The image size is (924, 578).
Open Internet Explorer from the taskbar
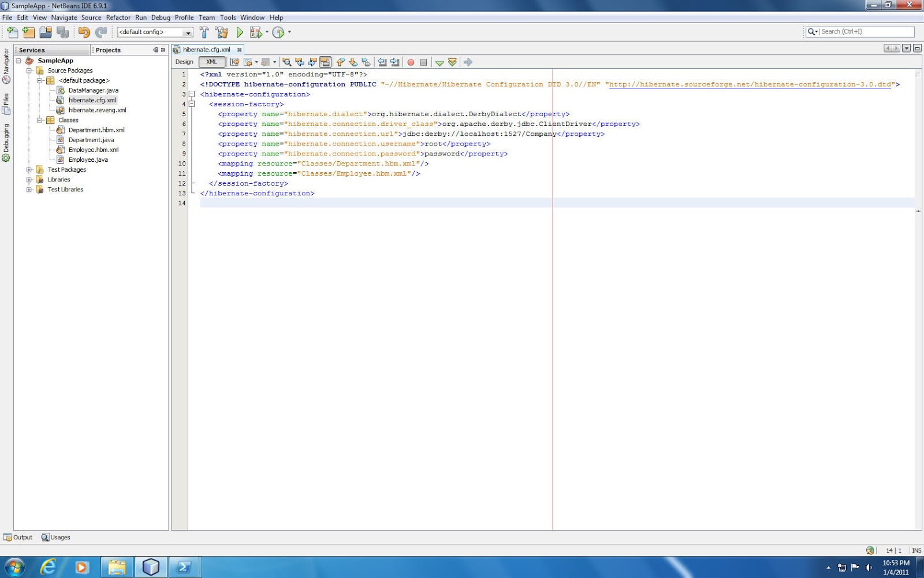[x=48, y=567]
